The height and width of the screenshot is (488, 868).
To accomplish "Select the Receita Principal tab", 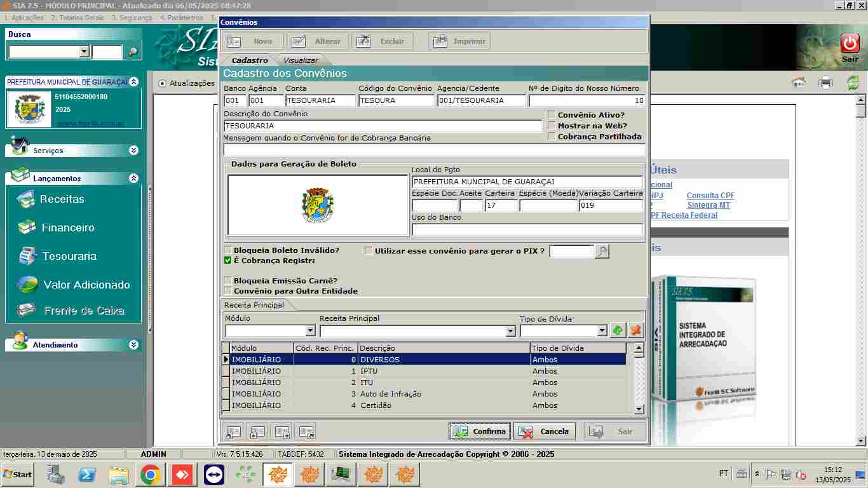I will click(254, 305).
